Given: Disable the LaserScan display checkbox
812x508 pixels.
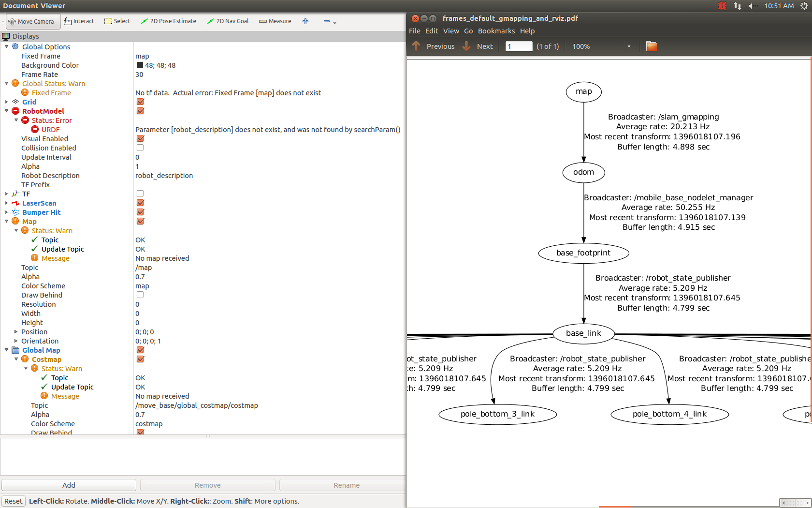Looking at the screenshot, I should pos(140,203).
